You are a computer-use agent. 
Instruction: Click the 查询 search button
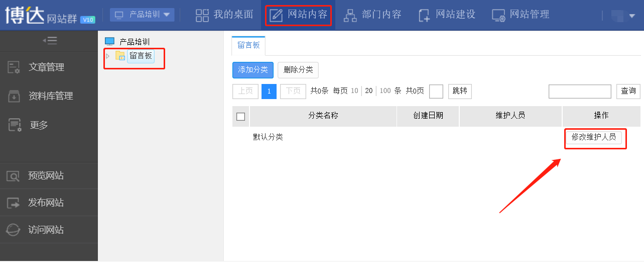click(628, 91)
